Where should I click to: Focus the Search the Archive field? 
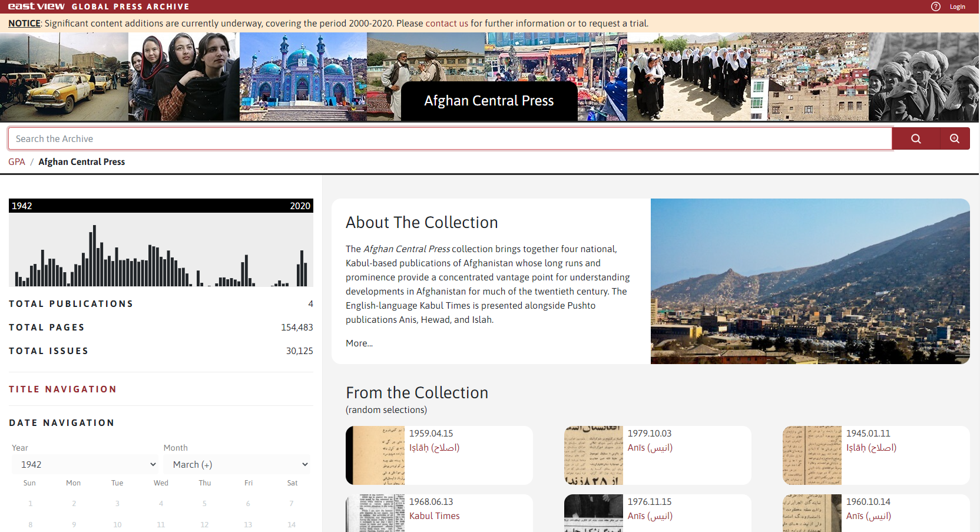450,138
